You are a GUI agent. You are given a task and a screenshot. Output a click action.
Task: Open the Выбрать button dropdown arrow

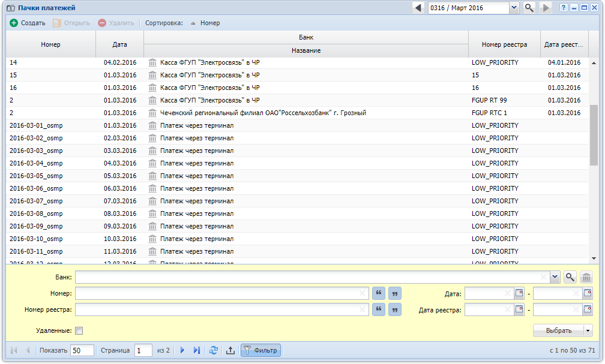(588, 330)
